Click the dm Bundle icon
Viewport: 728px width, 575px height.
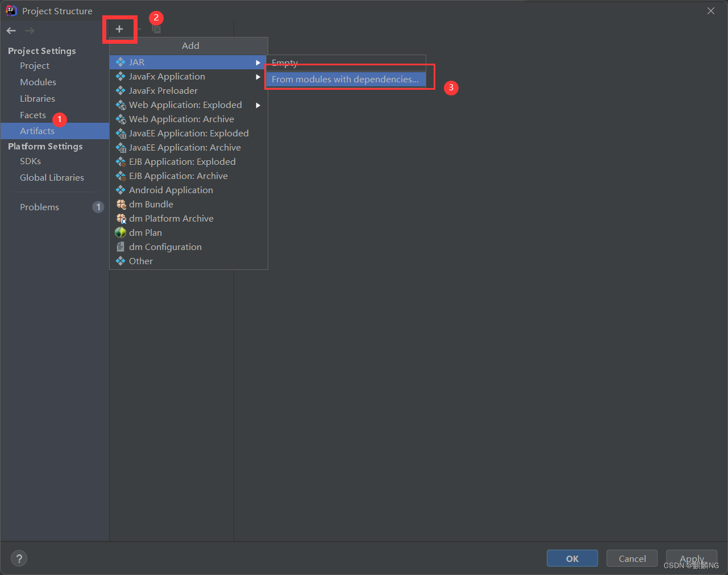120,205
